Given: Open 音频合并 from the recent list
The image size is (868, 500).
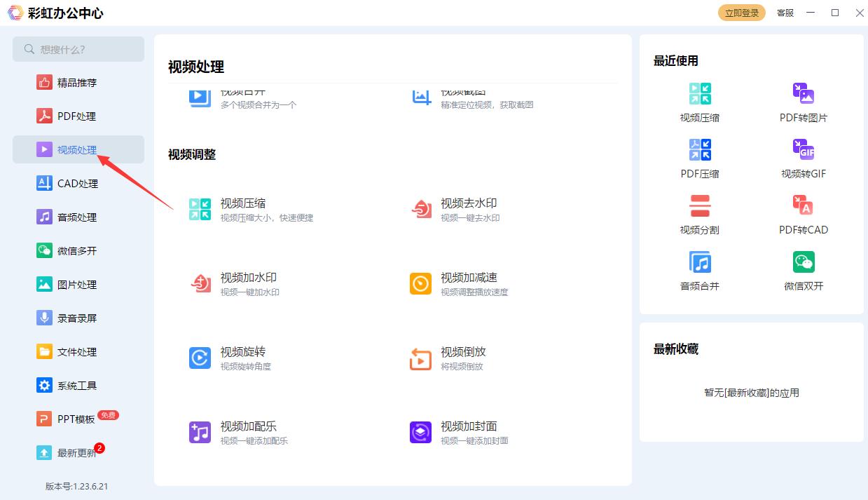Looking at the screenshot, I should [699, 269].
